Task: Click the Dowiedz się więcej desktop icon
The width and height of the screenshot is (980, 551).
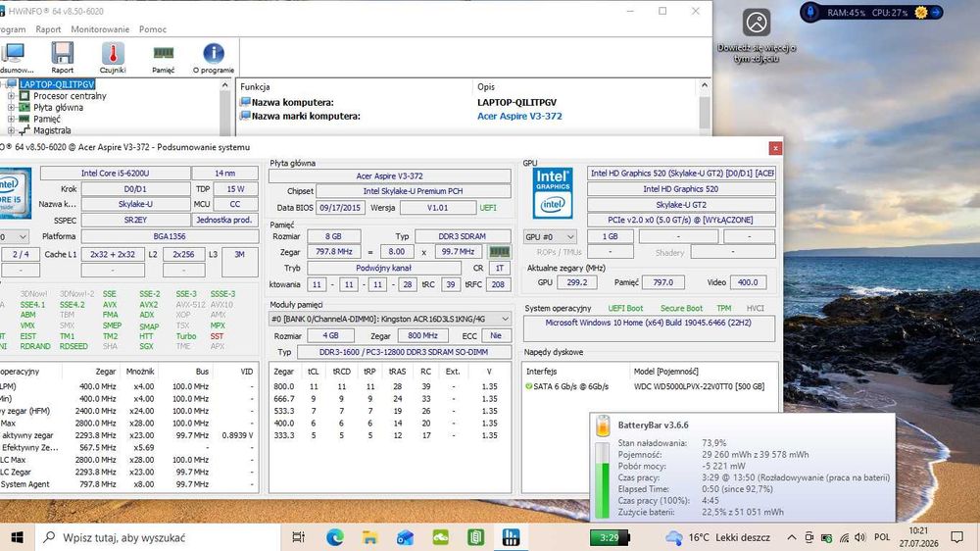Action: click(x=757, y=35)
